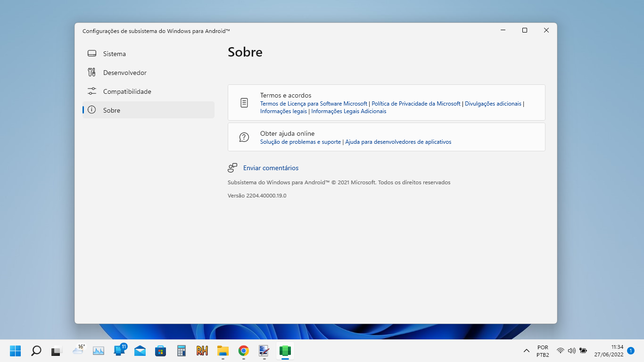Click the help bubble icon in Obter ajuda online
The width and height of the screenshot is (644, 362).
244,137
